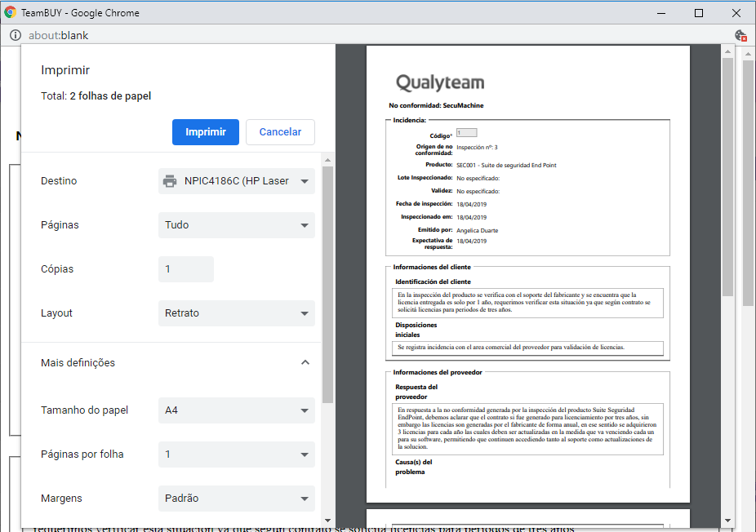The image size is (756, 532).
Task: Click the preview pane scrollbar thumb
Action: pos(727,177)
